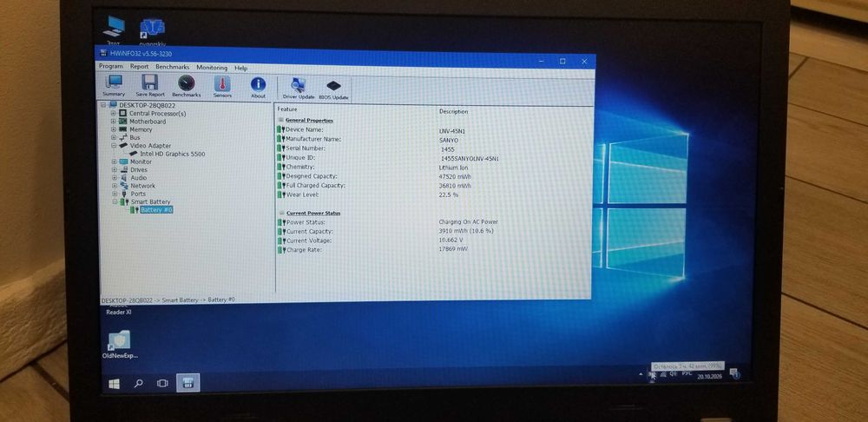868x422 pixels.
Task: Open the Report menu
Action: (140, 67)
